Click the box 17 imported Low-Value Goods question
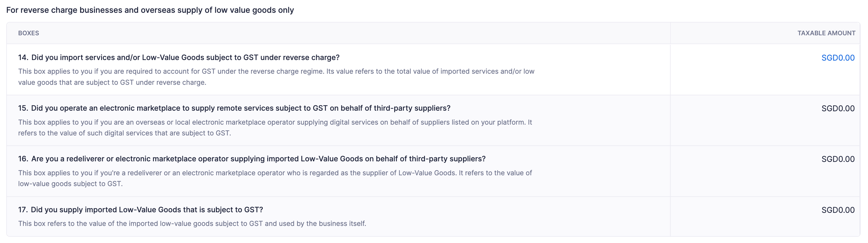This screenshot has width=868, height=243. pos(147,210)
